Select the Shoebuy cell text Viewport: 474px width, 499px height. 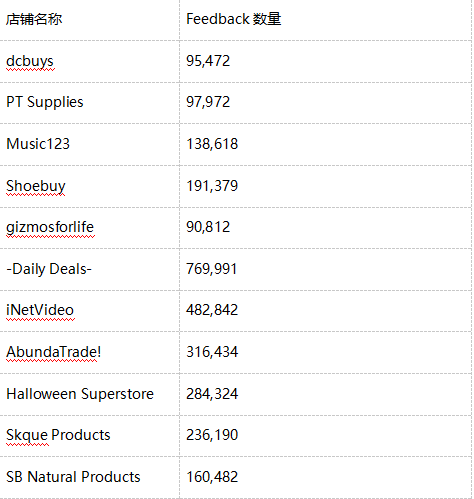[x=36, y=186]
